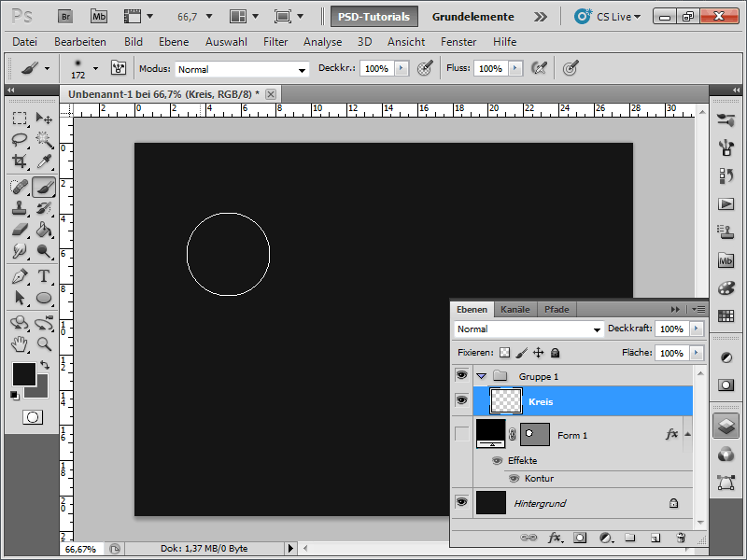Viewport: 747px width, 560px height.
Task: Select the Lasso tool
Action: [20, 139]
